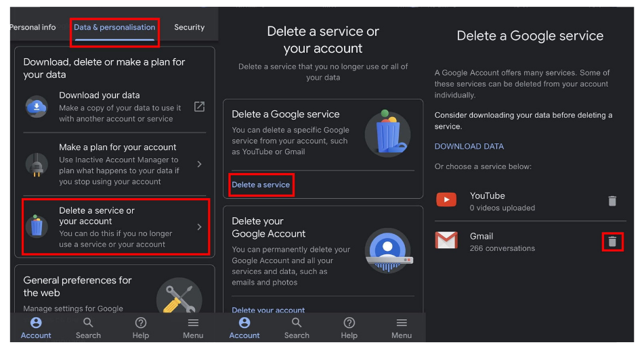Delete Gmail service via trash icon

[x=612, y=241]
